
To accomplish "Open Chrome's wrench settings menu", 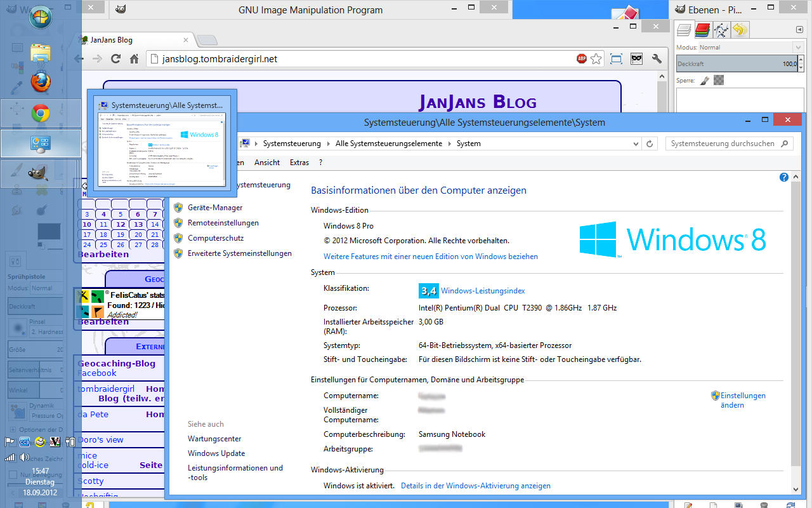I will (657, 58).
